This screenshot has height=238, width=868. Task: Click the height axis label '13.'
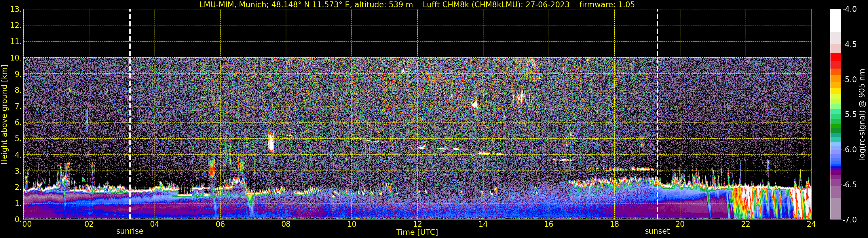pyautogui.click(x=16, y=10)
